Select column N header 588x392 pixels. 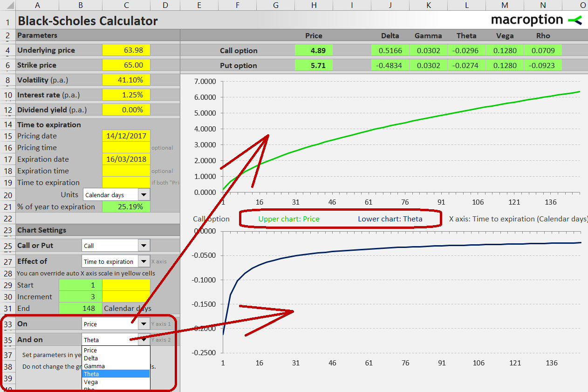point(543,5)
